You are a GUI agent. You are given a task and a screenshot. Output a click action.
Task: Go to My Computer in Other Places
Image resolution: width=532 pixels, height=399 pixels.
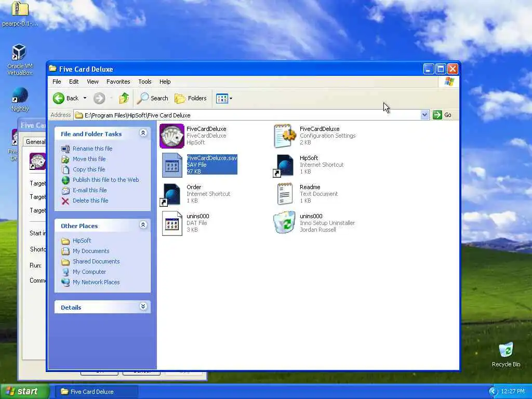pos(89,272)
